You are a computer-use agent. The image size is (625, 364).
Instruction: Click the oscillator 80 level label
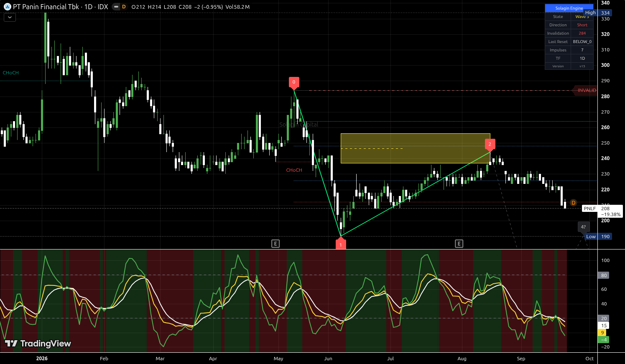pos(604,275)
